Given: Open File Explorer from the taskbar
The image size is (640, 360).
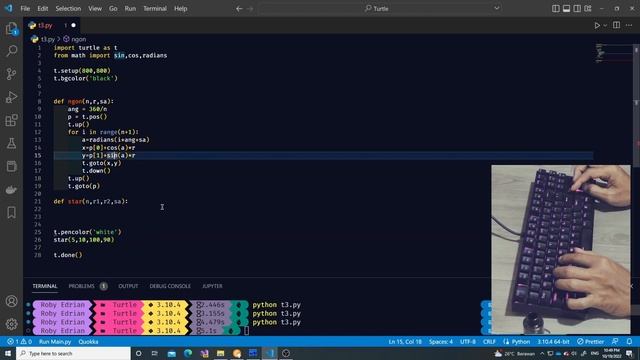Looking at the screenshot, I should pyautogui.click(x=220, y=353).
